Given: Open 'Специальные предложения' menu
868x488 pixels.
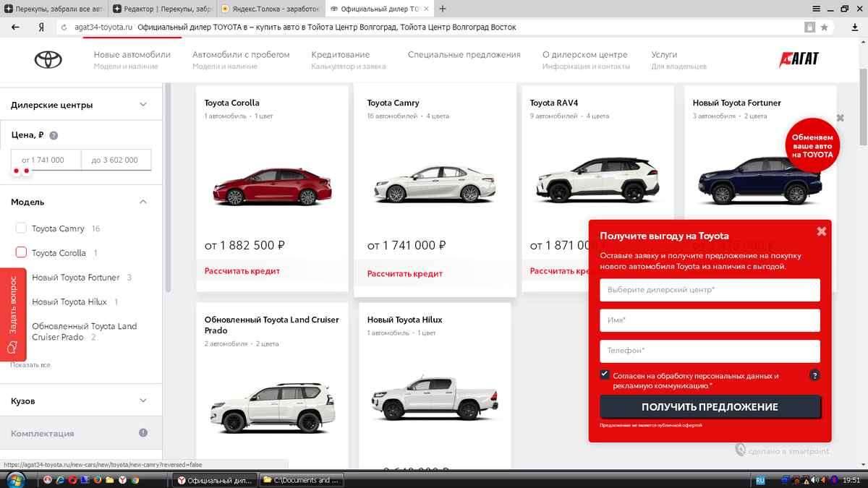Looking at the screenshot, I should pyautogui.click(x=464, y=55).
